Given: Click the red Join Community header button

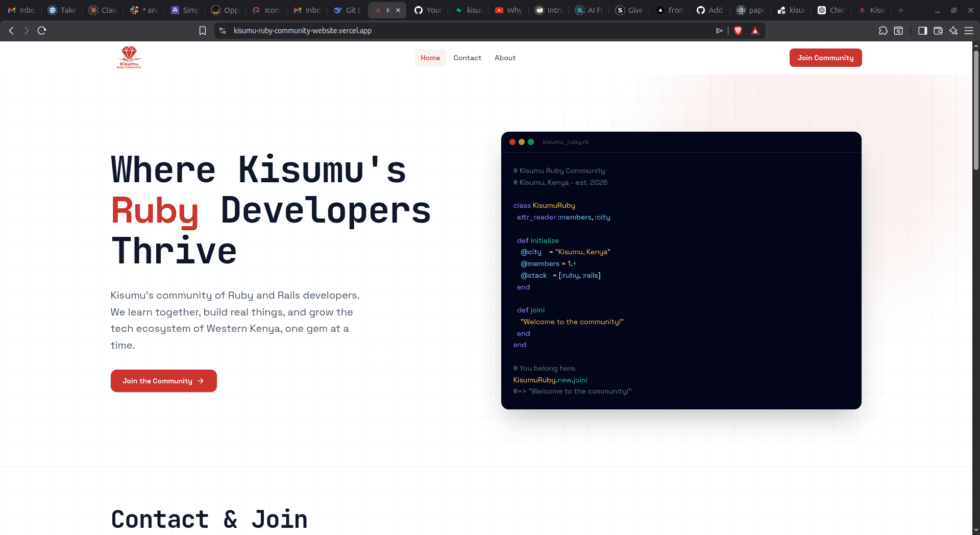Looking at the screenshot, I should (x=825, y=58).
